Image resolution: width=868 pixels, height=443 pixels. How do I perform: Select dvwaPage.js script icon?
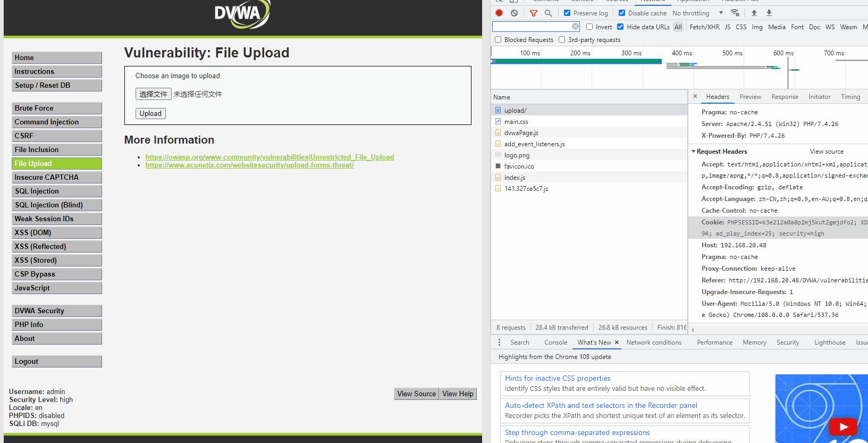pyautogui.click(x=498, y=132)
